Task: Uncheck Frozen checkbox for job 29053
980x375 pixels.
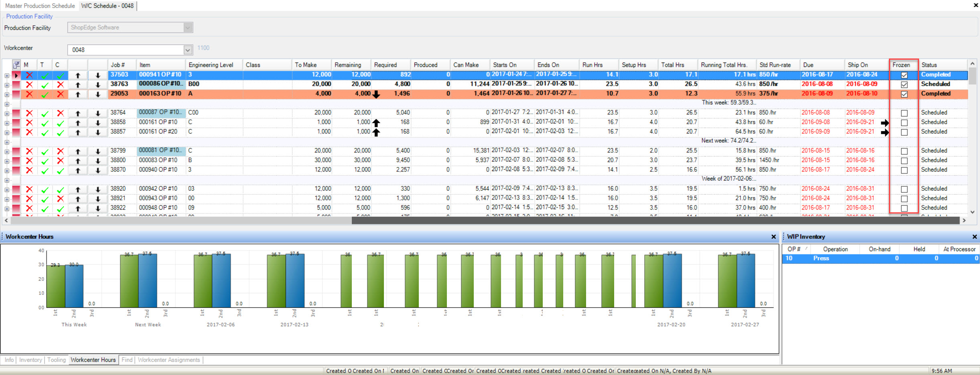Action: point(904,94)
